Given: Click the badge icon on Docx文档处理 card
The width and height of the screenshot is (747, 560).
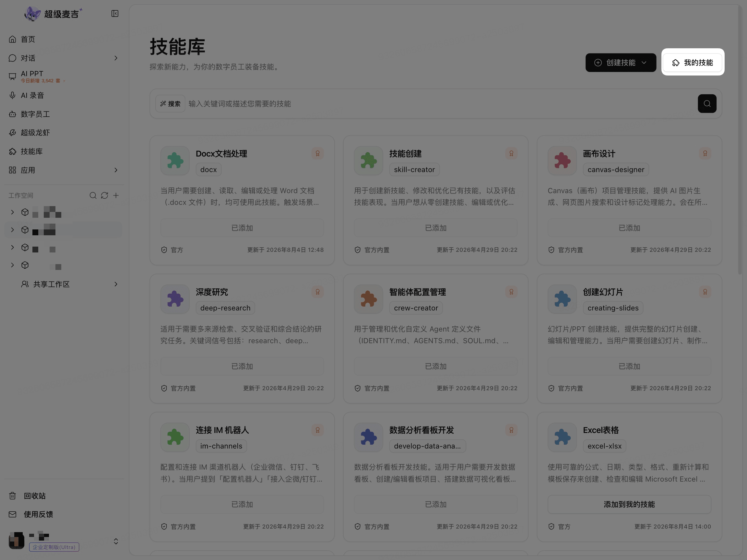Looking at the screenshot, I should (x=317, y=154).
